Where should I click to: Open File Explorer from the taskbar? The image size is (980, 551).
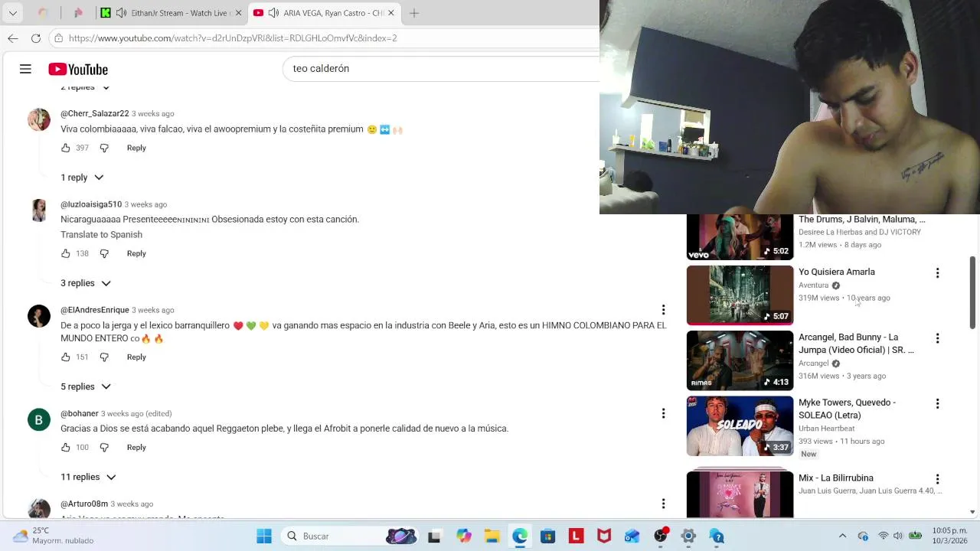(492, 536)
